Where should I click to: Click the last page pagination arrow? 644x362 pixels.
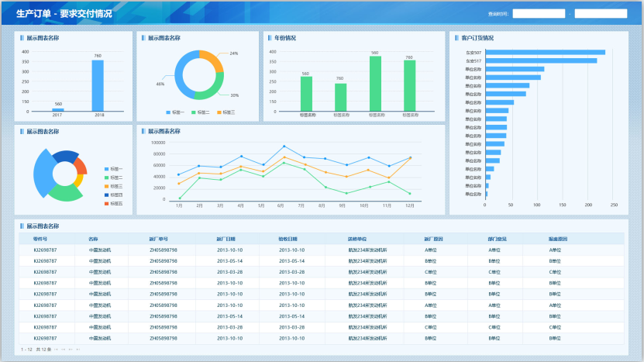[78, 350]
